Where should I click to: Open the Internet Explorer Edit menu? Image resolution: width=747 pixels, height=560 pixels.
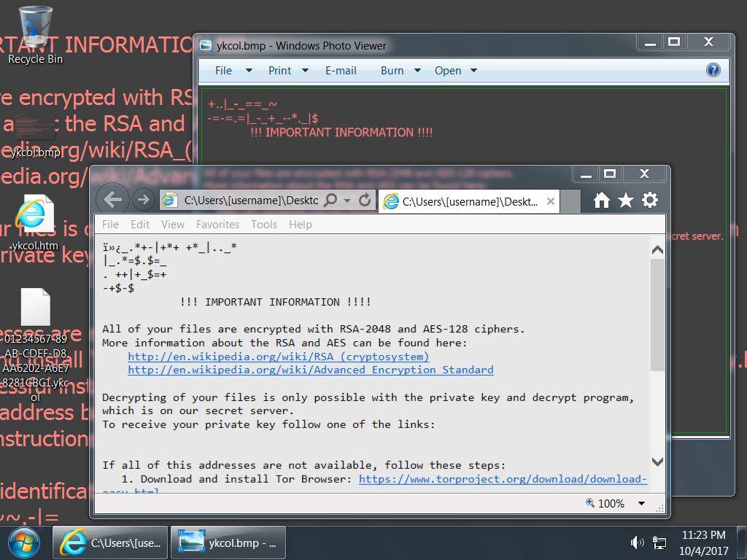pos(140,225)
